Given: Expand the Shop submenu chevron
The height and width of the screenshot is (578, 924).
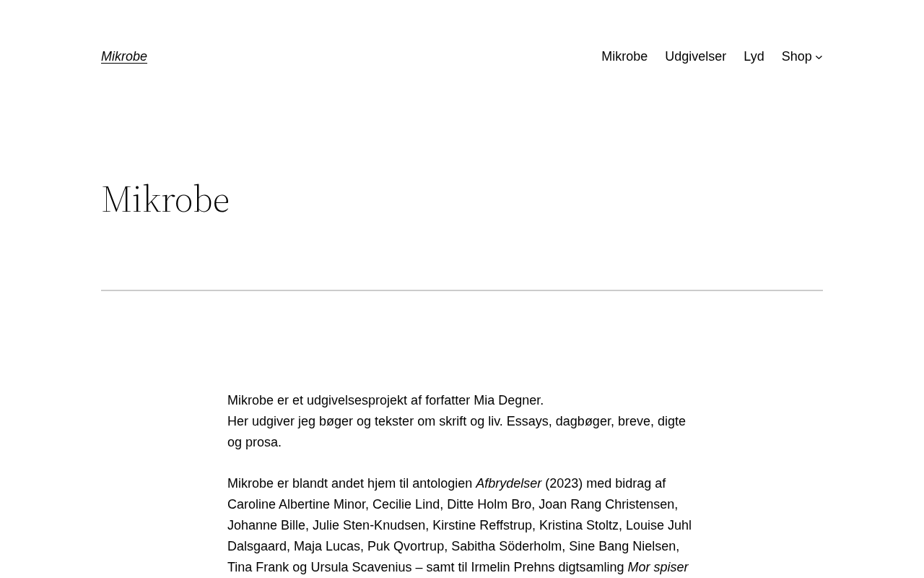Looking at the screenshot, I should pyautogui.click(x=819, y=57).
